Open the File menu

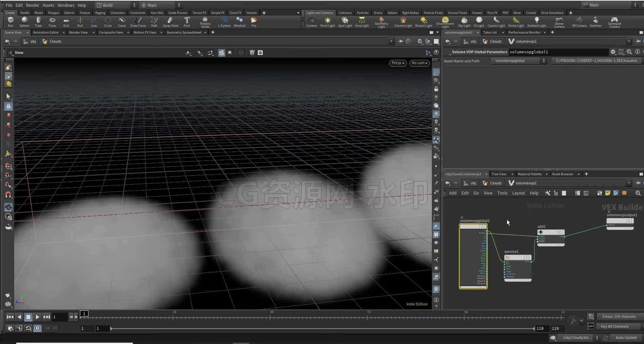pos(9,5)
